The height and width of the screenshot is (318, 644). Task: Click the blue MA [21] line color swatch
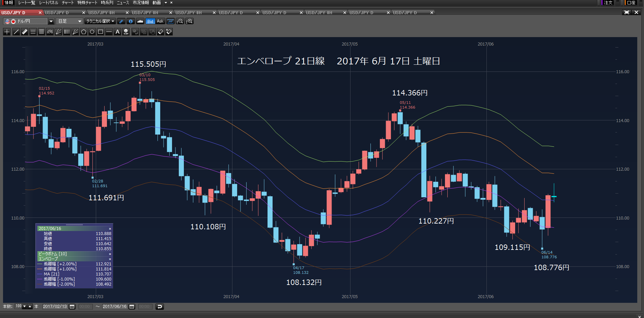40,274
